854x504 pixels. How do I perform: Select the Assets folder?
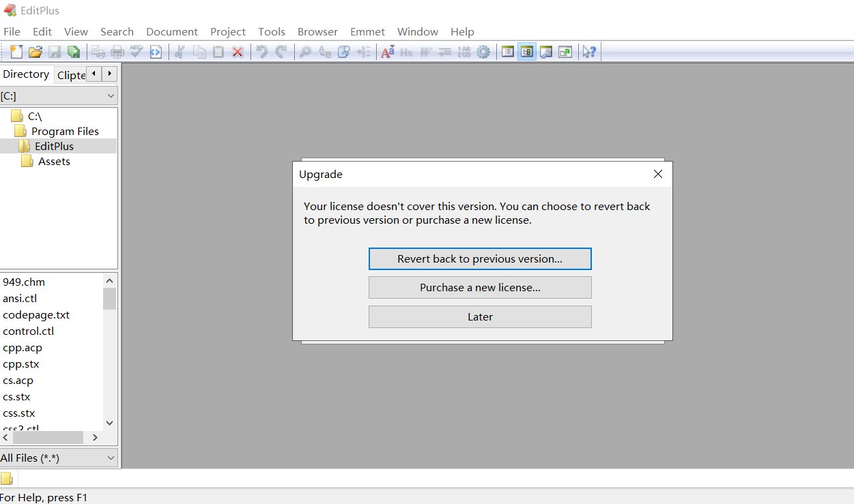click(x=46, y=162)
